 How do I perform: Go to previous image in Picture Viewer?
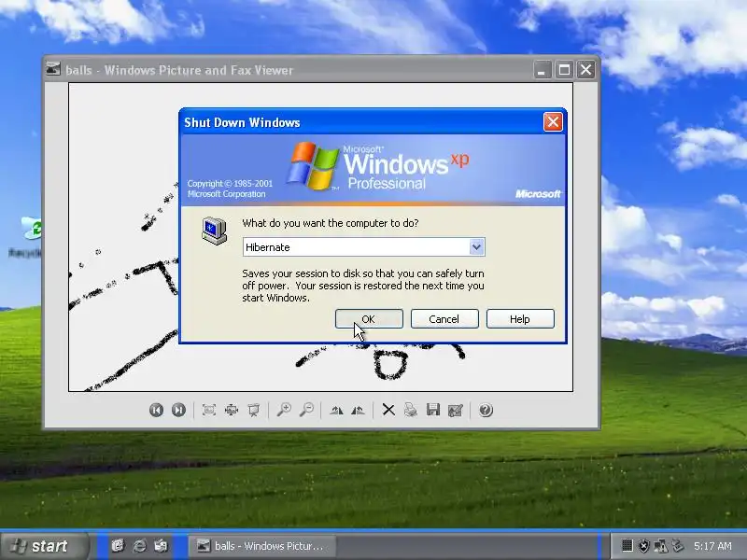pos(156,410)
